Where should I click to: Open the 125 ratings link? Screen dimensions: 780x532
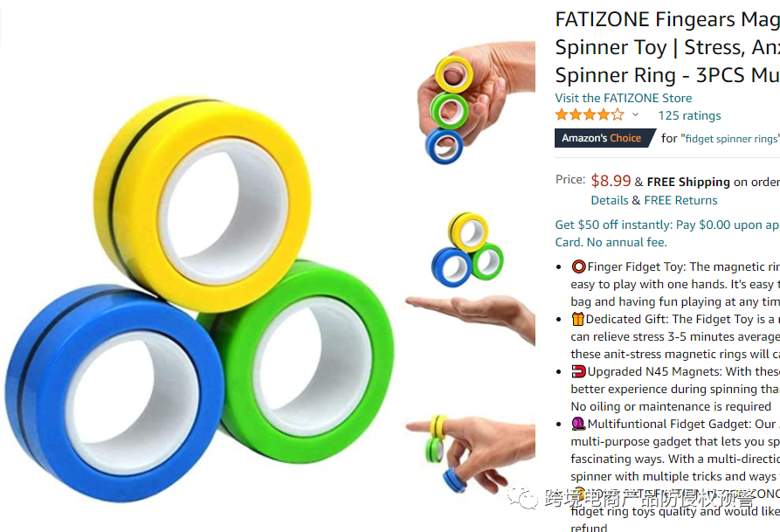tap(689, 115)
